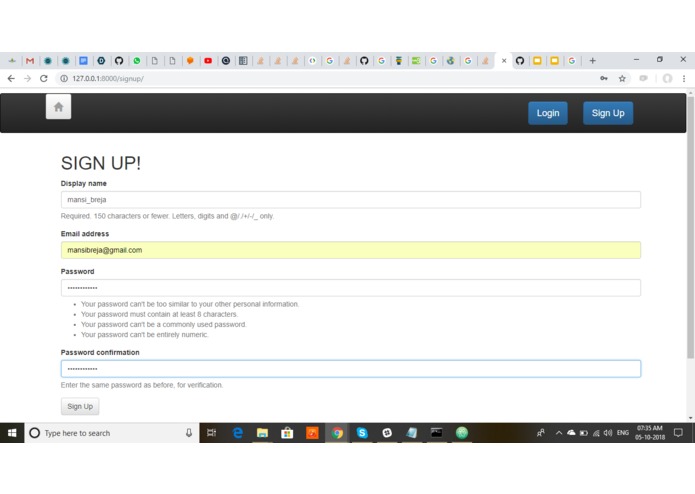Submit the form with Sign Up button
The width and height of the screenshot is (695, 494).
pyautogui.click(x=80, y=406)
